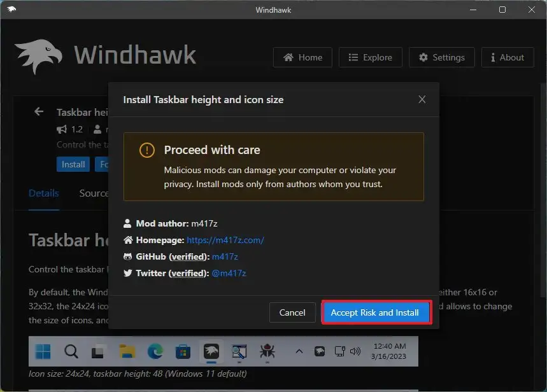
Task: Click Microsoft Edge icon in preview taskbar
Action: pyautogui.click(x=155, y=351)
